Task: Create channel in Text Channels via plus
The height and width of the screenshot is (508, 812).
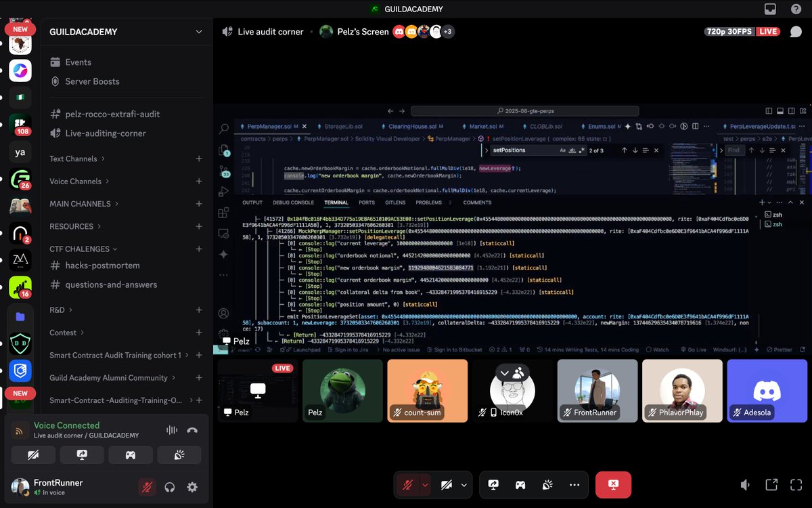Action: click(x=199, y=158)
